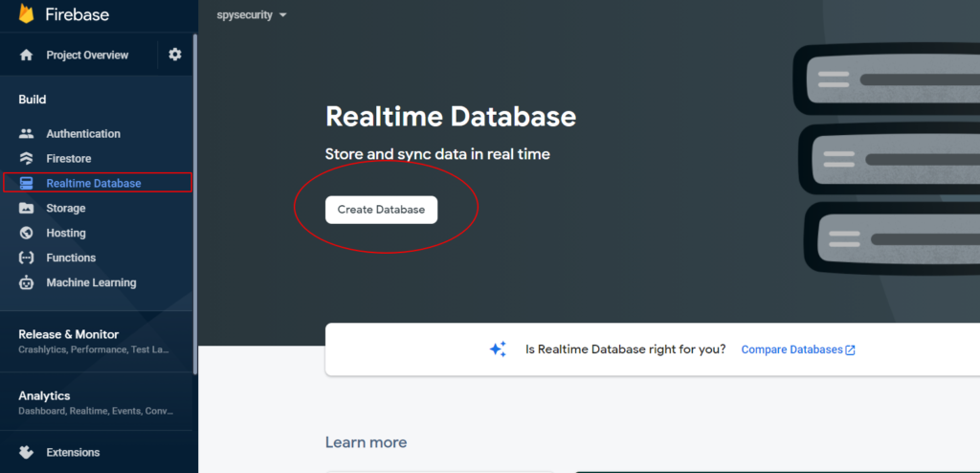
Task: Click the Storage folder icon
Action: (26, 208)
